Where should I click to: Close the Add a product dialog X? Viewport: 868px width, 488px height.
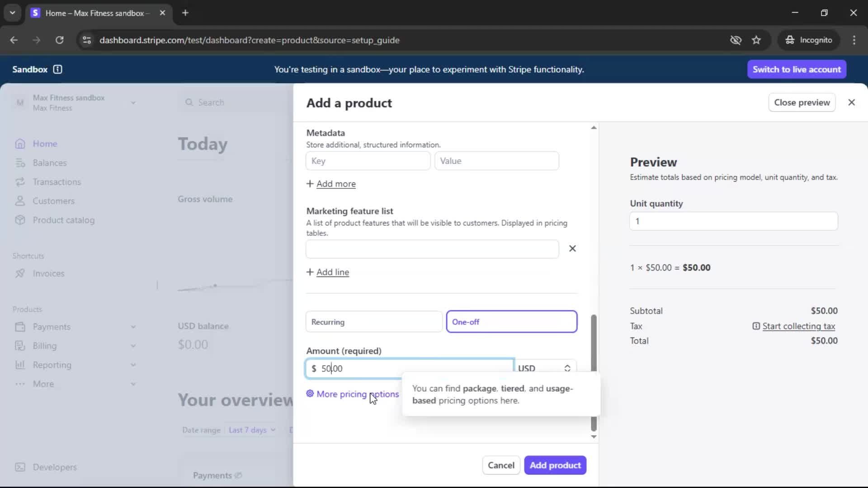pyautogui.click(x=851, y=103)
